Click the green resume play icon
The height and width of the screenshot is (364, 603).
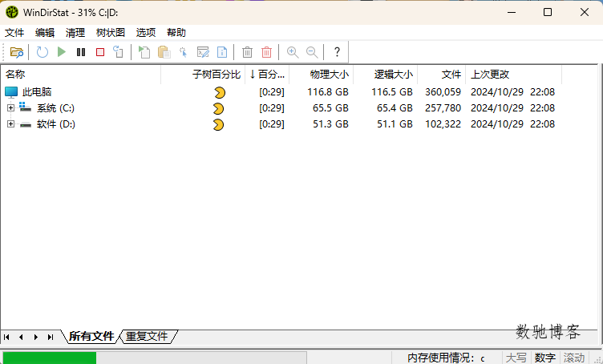[x=62, y=51]
